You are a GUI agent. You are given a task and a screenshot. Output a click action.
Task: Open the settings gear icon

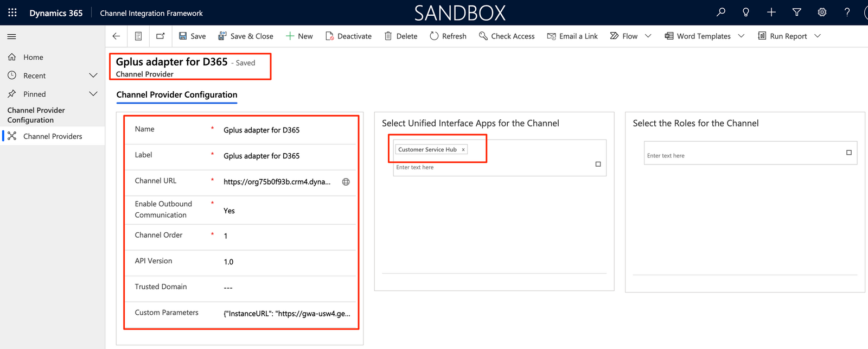click(x=822, y=12)
